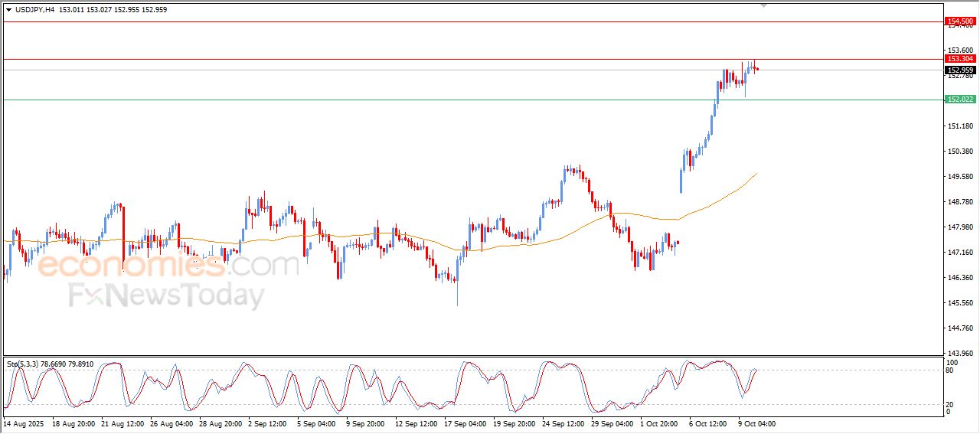Click the economies.com watermark logo
980x434 pixels.
(x=168, y=266)
